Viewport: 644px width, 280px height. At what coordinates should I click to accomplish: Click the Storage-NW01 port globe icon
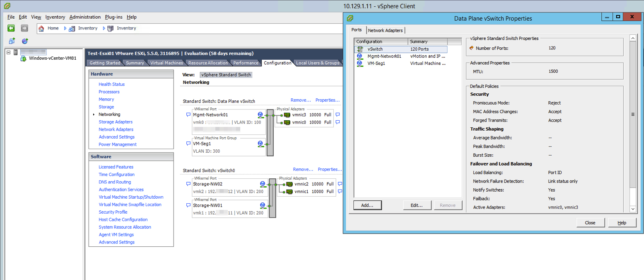pos(263,205)
